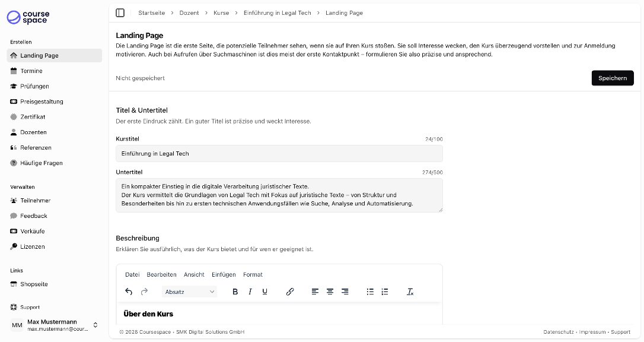Check the Feedback section
Image resolution: width=644 pixels, height=342 pixels.
pos(36,216)
